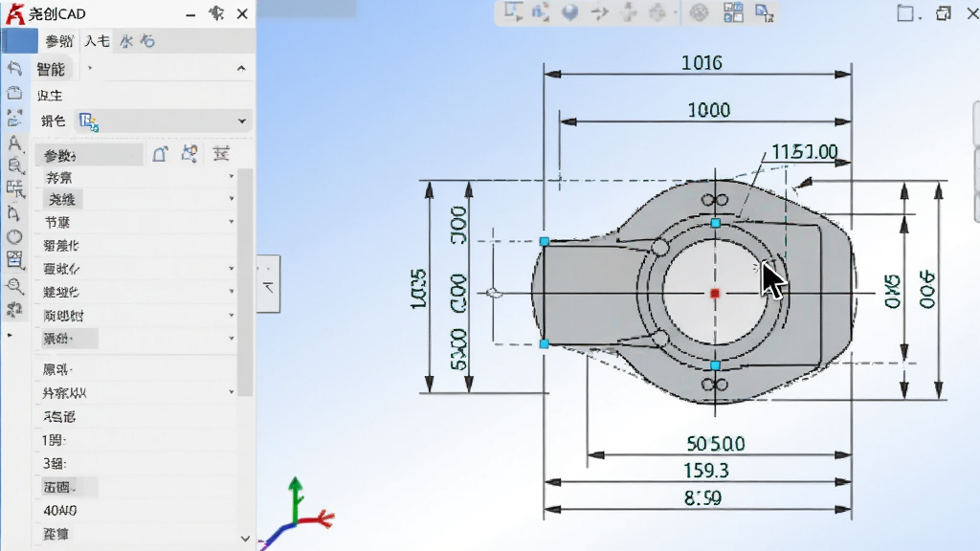
Task: Select the 159.3 dimension in the drawing
Action: click(705, 471)
